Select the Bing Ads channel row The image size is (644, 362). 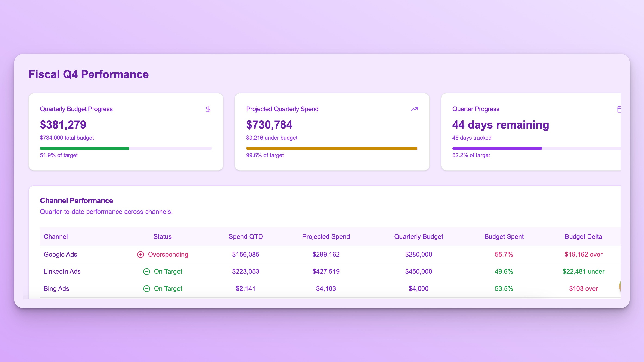pyautogui.click(x=56, y=288)
